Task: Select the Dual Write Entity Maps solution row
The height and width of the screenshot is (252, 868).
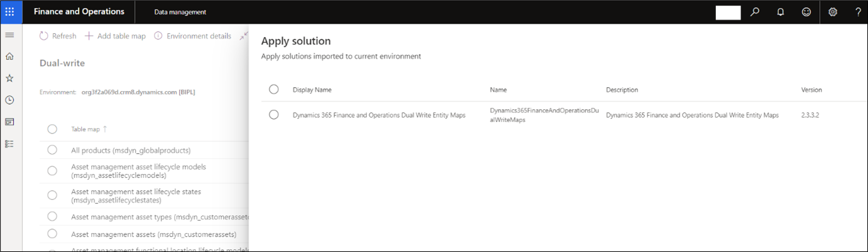Action: [273, 115]
